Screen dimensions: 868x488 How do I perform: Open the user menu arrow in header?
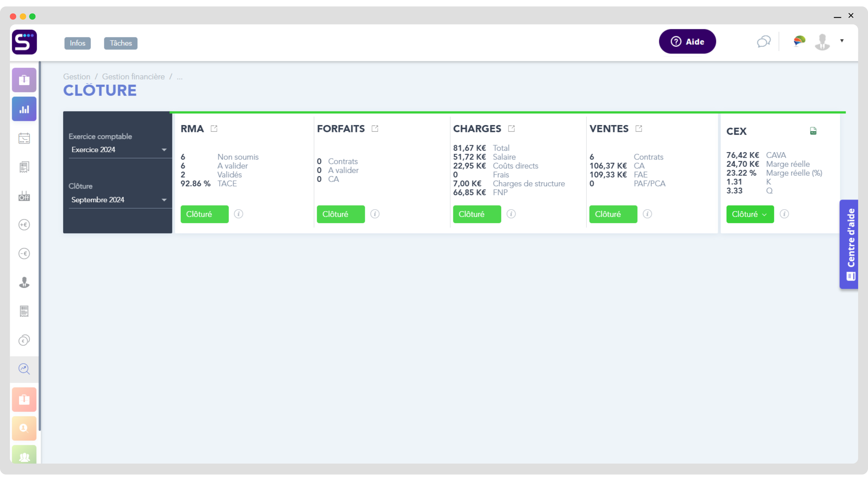tap(842, 41)
